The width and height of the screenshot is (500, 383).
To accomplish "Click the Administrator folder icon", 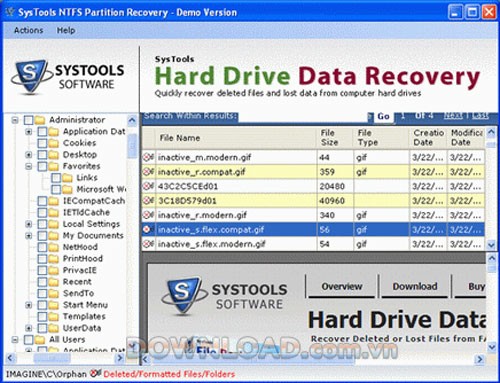I will click(40, 120).
